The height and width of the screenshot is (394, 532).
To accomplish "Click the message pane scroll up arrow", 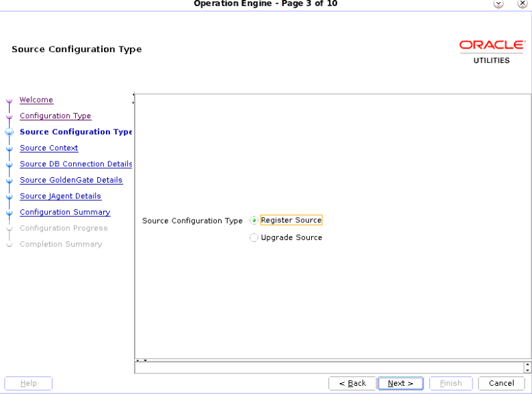I will [527, 365].
